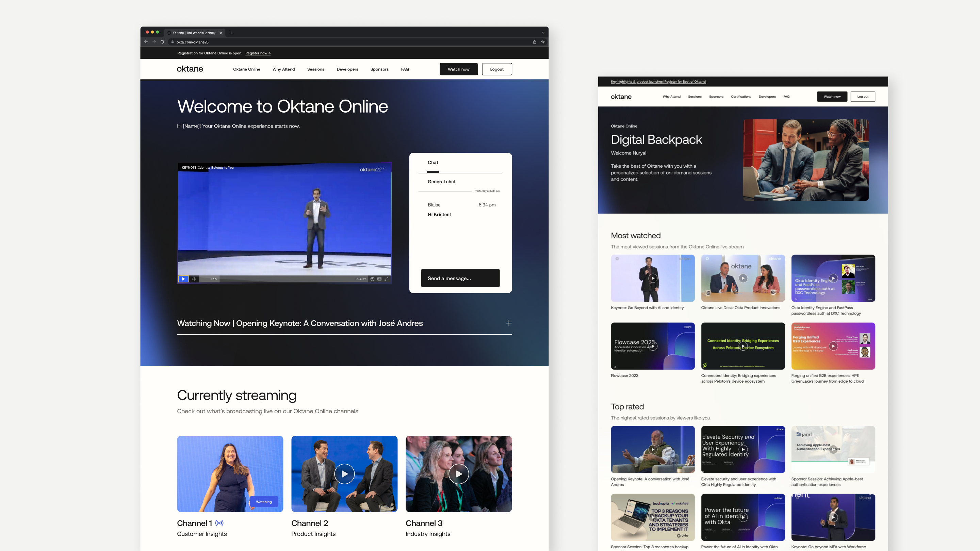Play Elevate security Highly Regulated Identity video
The width and height of the screenshot is (980, 551).
[743, 449]
